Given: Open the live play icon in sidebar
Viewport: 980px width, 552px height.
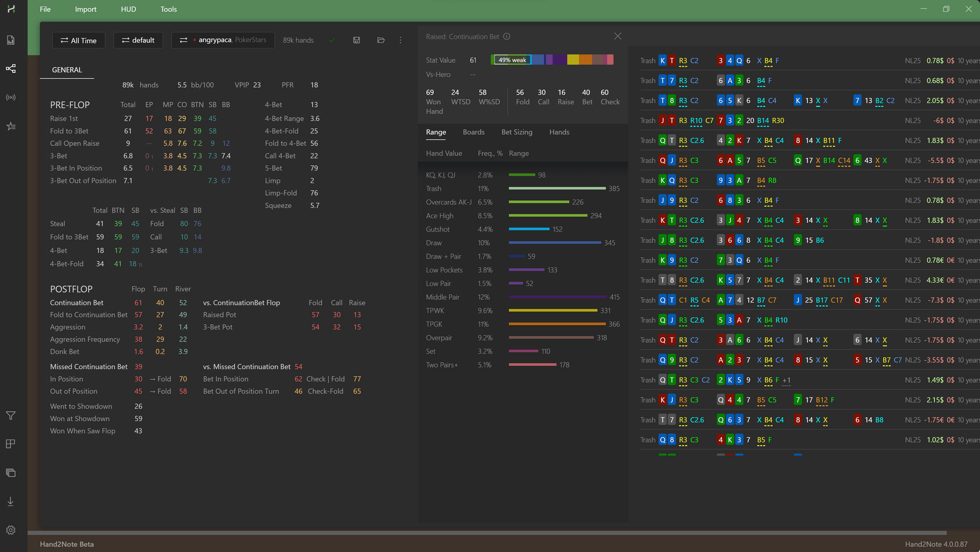Looking at the screenshot, I should tap(10, 97).
